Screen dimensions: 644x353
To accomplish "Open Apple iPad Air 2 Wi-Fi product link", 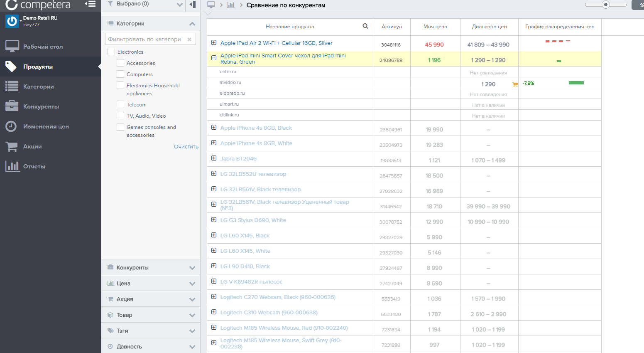I will pos(277,43).
